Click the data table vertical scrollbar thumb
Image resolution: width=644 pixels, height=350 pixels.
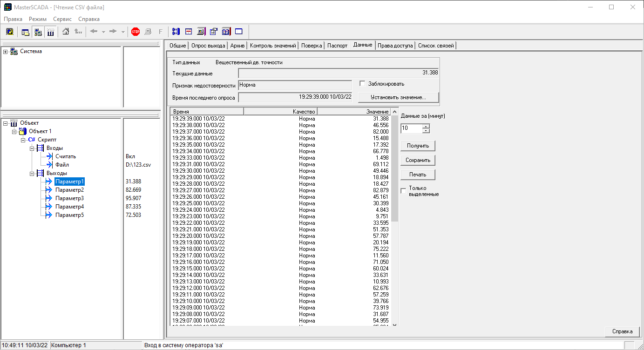[395, 168]
